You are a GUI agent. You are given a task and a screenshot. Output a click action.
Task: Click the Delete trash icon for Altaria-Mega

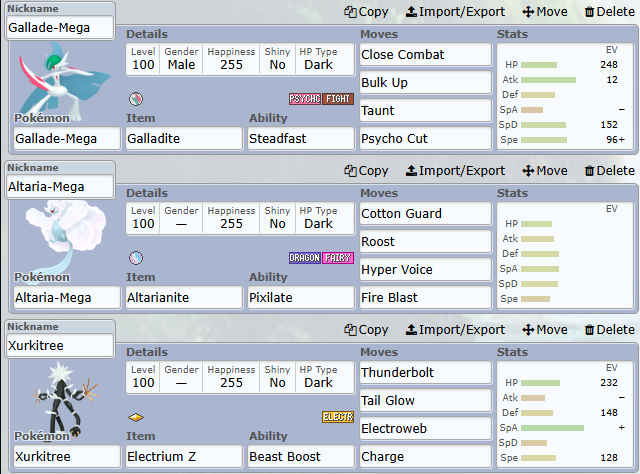point(589,171)
